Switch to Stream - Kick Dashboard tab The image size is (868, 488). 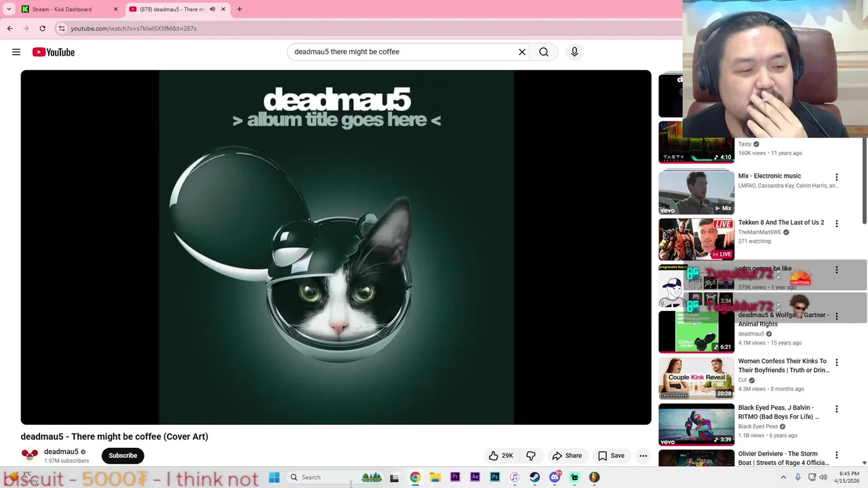pyautogui.click(x=62, y=9)
